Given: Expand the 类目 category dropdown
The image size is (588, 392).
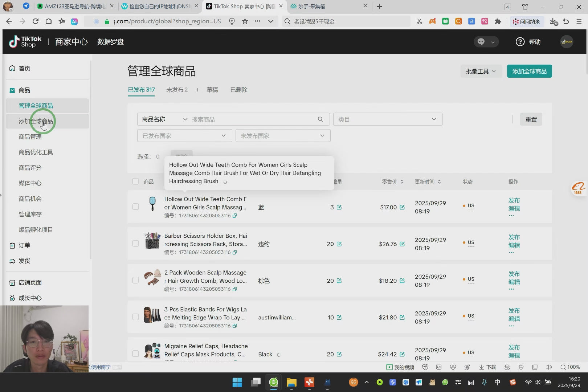Looking at the screenshot, I should pos(387,119).
